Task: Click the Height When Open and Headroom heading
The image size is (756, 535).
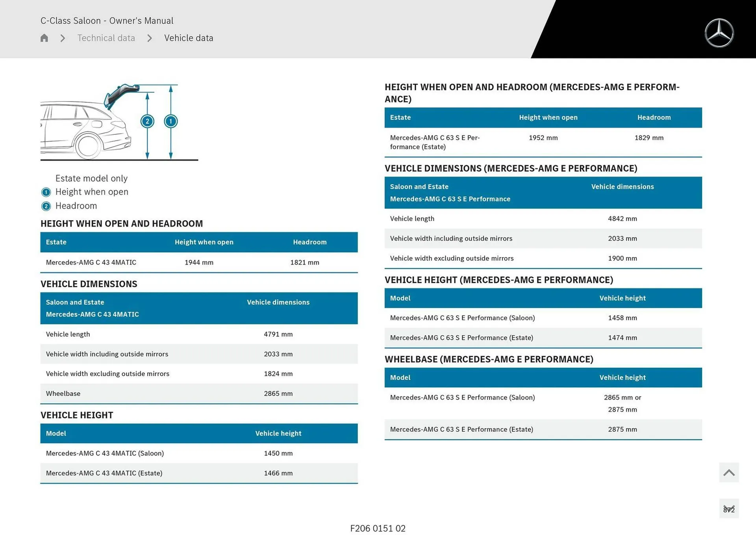Action: click(122, 224)
